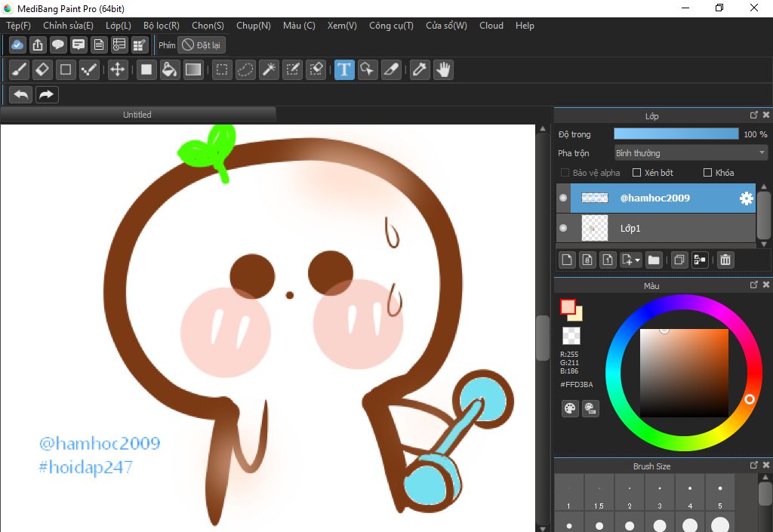Enable the Xén bớt checkbox
The image size is (773, 532).
click(636, 173)
